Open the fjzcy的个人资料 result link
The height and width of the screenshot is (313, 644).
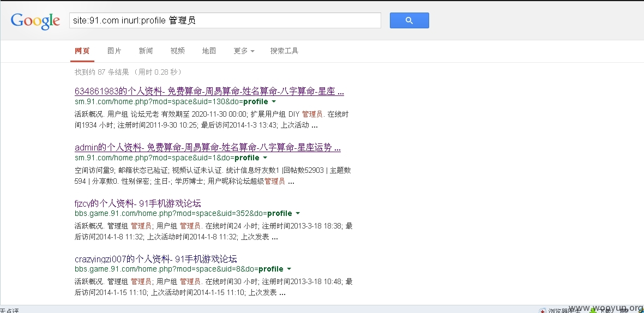137,203
